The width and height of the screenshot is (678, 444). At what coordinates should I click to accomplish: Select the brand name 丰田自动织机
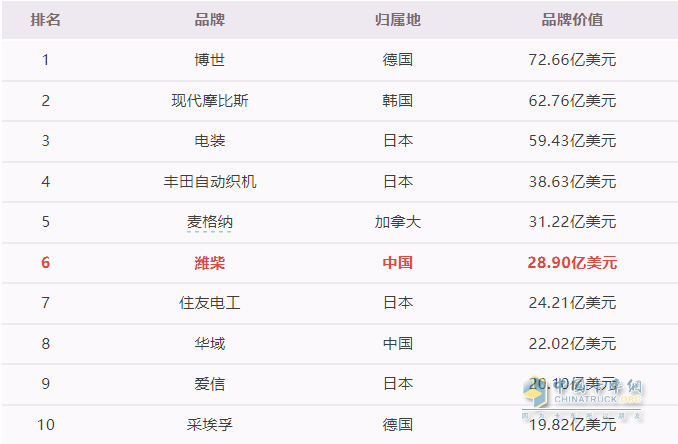pyautogui.click(x=210, y=182)
